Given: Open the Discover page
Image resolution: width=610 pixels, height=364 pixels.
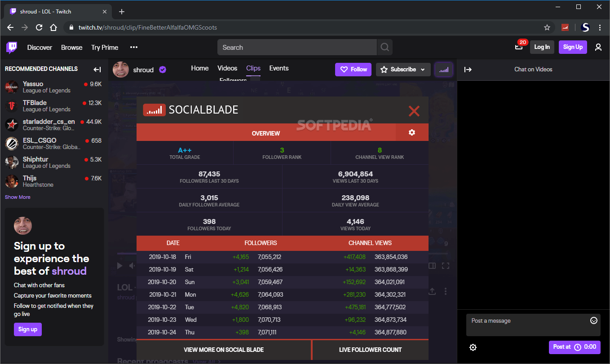Looking at the screenshot, I should (x=40, y=47).
